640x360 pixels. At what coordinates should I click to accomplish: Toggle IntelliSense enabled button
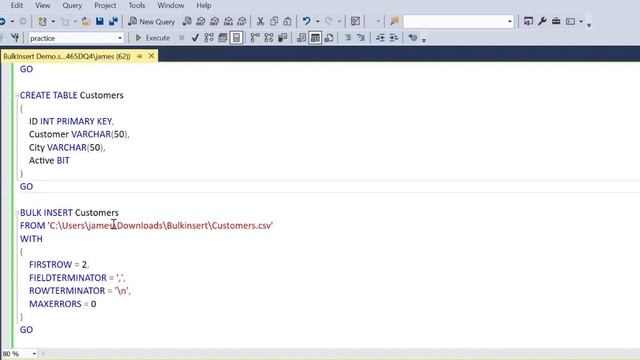tap(236, 38)
